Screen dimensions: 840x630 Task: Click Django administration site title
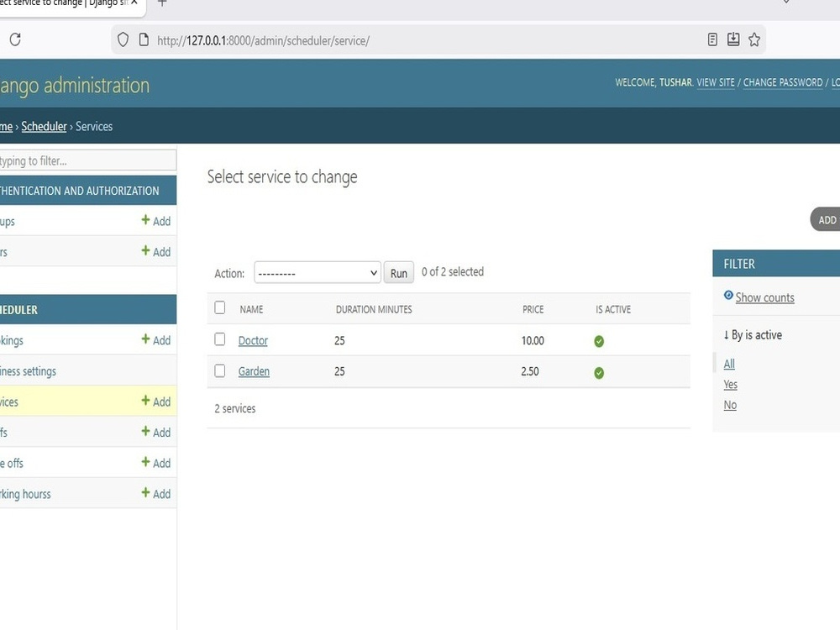click(x=75, y=86)
